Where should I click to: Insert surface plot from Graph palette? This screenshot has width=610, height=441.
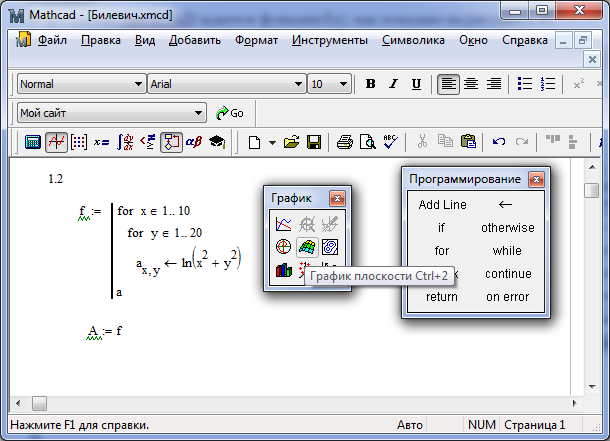point(307,247)
